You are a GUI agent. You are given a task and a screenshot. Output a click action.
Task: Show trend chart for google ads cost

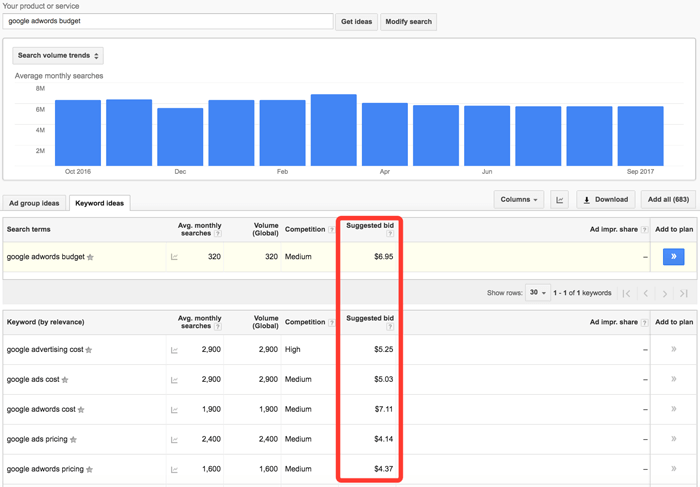tap(174, 380)
